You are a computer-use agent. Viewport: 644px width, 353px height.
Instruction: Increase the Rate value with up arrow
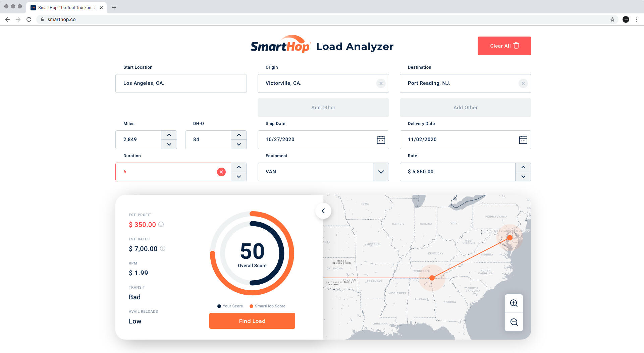(x=523, y=167)
